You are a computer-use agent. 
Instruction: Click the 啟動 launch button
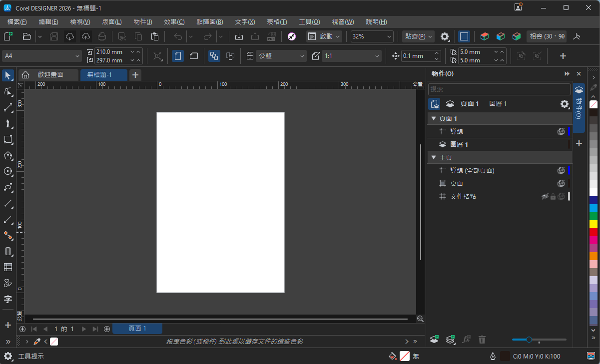tap(324, 36)
